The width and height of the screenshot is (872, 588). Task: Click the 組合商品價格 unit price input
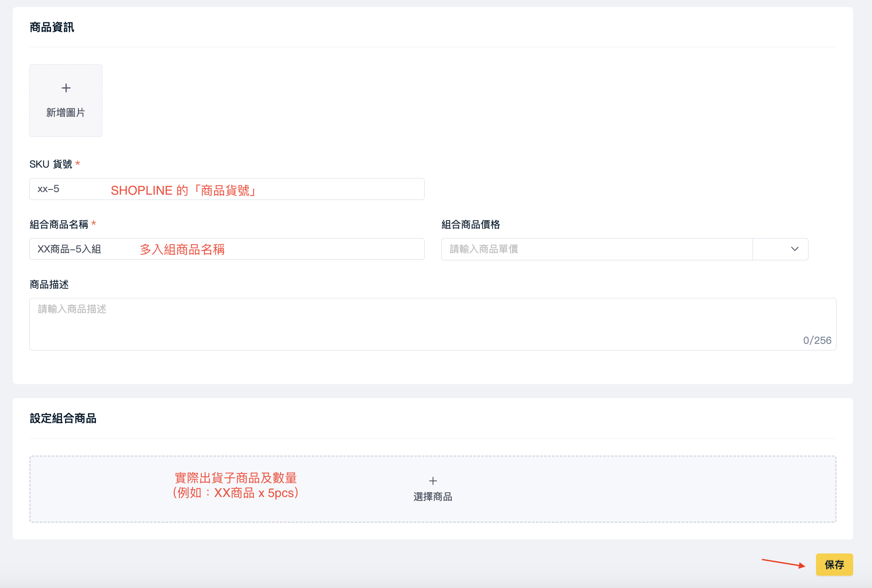[597, 249]
